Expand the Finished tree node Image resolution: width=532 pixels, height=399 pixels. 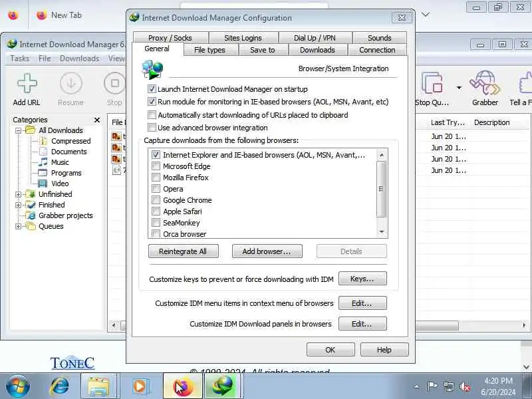[19, 205]
